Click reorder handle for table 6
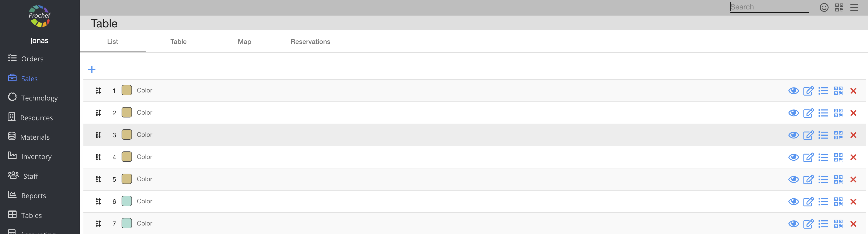The height and width of the screenshot is (234, 868). click(x=98, y=202)
